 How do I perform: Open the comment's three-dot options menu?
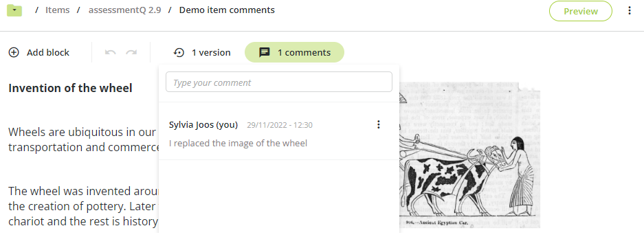[379, 124]
